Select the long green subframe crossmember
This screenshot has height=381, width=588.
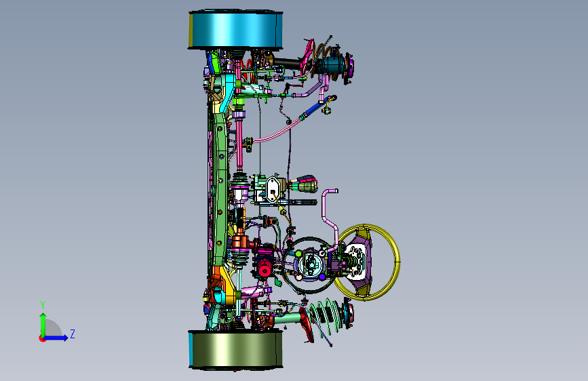point(221,188)
